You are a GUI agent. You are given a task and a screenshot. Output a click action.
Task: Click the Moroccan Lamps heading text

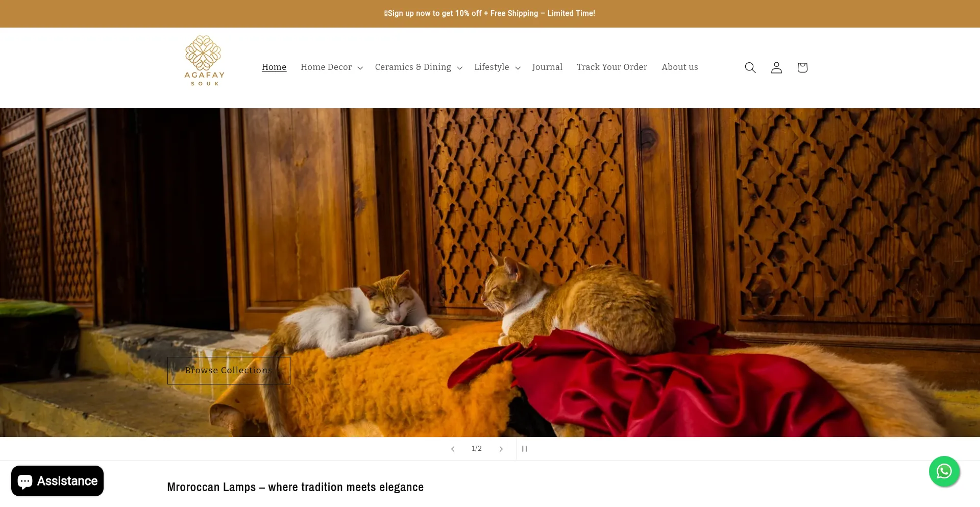pyautogui.click(x=296, y=487)
